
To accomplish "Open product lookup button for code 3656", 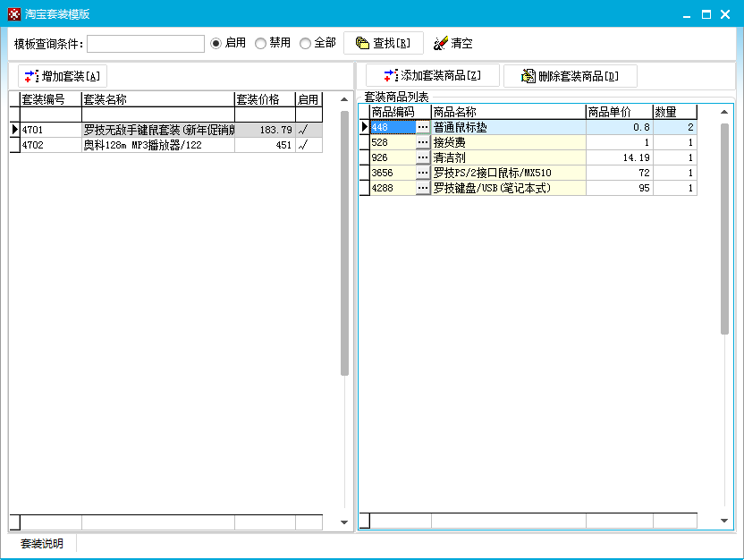I will (423, 173).
